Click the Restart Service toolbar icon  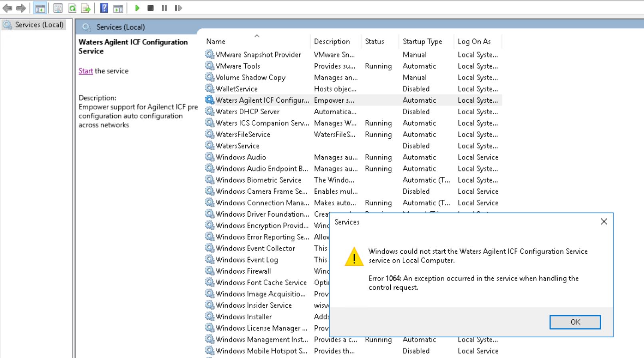click(x=178, y=8)
